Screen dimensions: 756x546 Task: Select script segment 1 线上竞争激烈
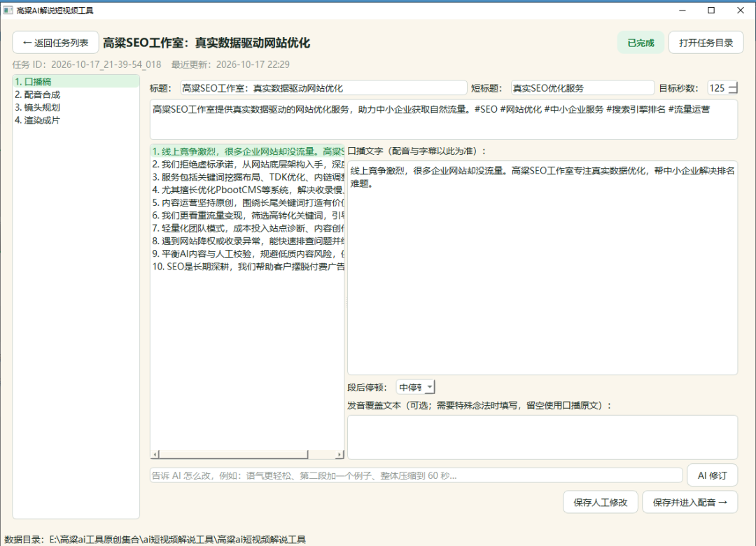coord(247,151)
